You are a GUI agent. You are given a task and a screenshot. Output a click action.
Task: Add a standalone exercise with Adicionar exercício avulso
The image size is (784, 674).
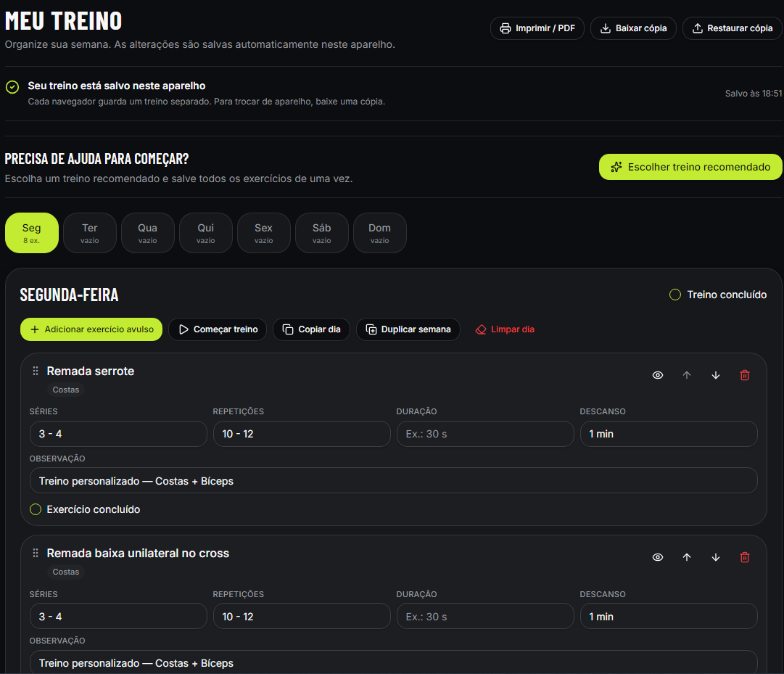coord(91,329)
